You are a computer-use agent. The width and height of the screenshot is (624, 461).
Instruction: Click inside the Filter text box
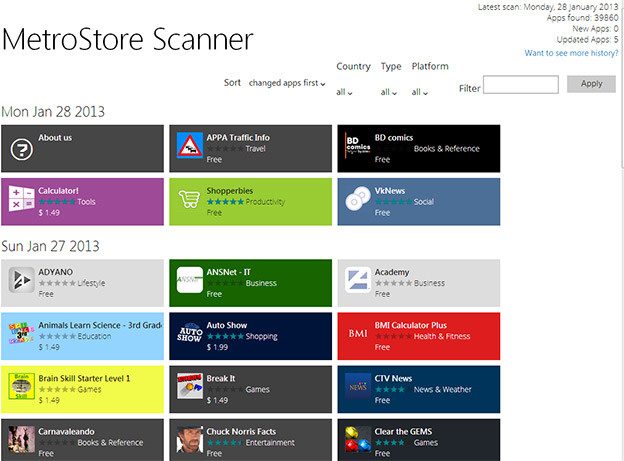pos(521,84)
